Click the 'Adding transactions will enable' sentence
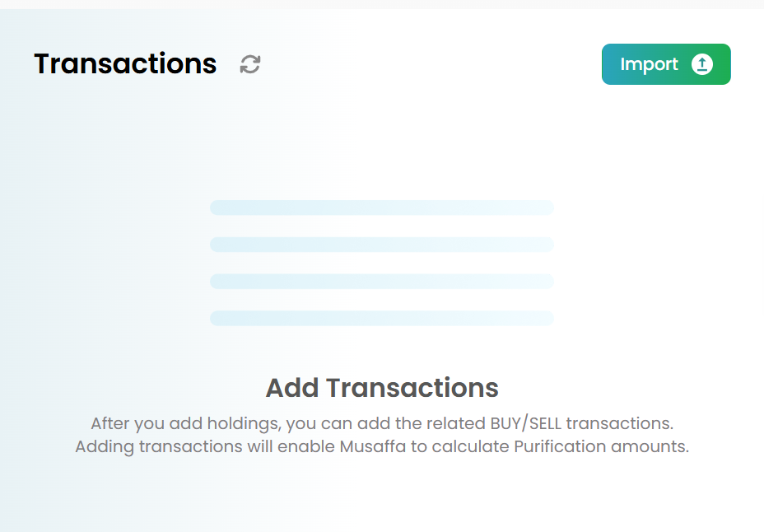 pyautogui.click(x=382, y=446)
